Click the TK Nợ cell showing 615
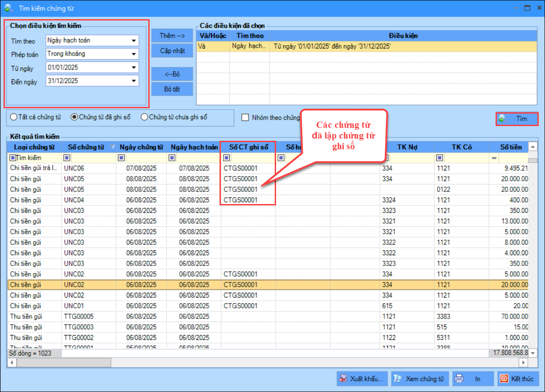This screenshot has height=392, width=545. (x=407, y=306)
